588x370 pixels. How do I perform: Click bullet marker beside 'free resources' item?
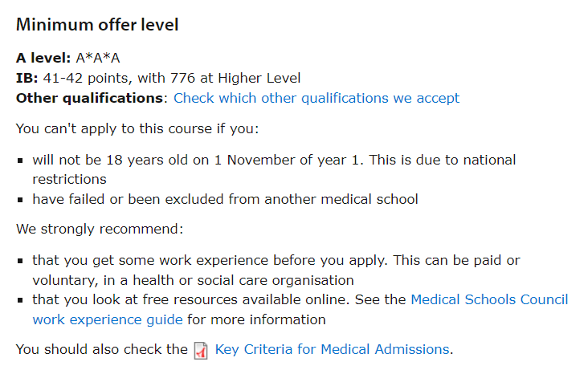[20, 300]
